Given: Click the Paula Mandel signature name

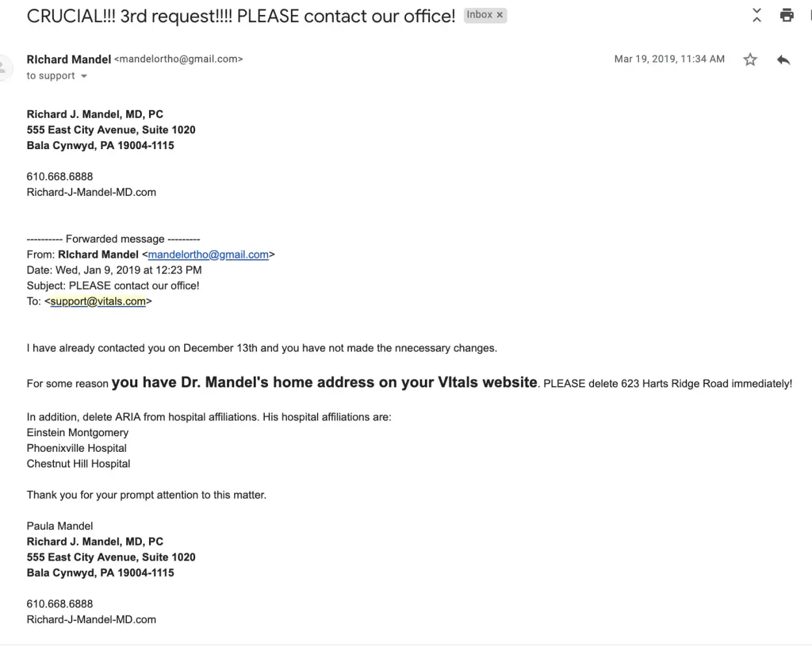Looking at the screenshot, I should (x=60, y=526).
